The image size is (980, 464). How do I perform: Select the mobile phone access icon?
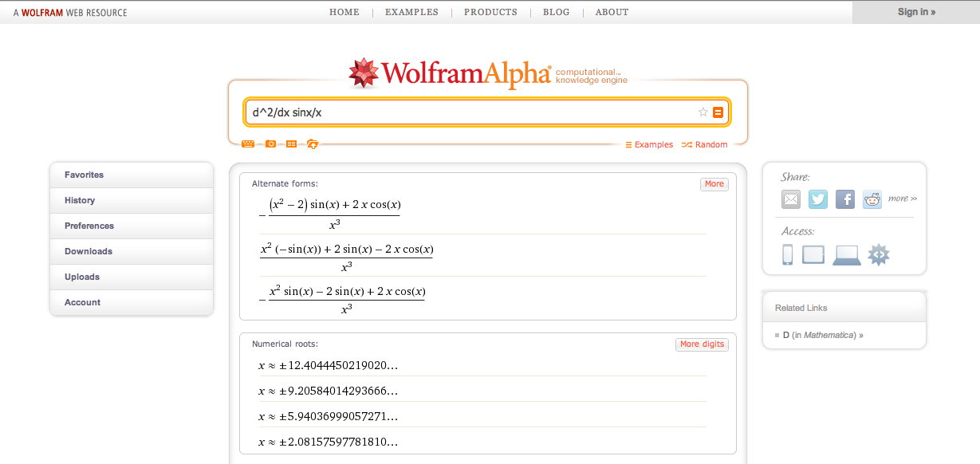787,254
